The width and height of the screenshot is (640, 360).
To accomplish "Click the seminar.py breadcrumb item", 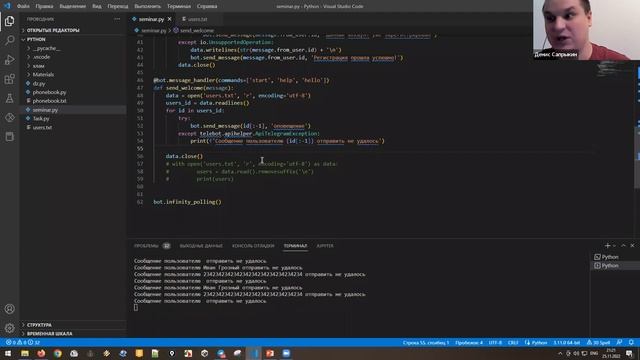I will (x=151, y=31).
